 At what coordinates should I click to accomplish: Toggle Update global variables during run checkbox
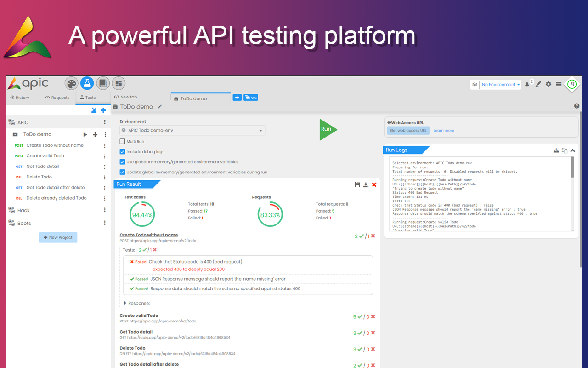coord(122,172)
